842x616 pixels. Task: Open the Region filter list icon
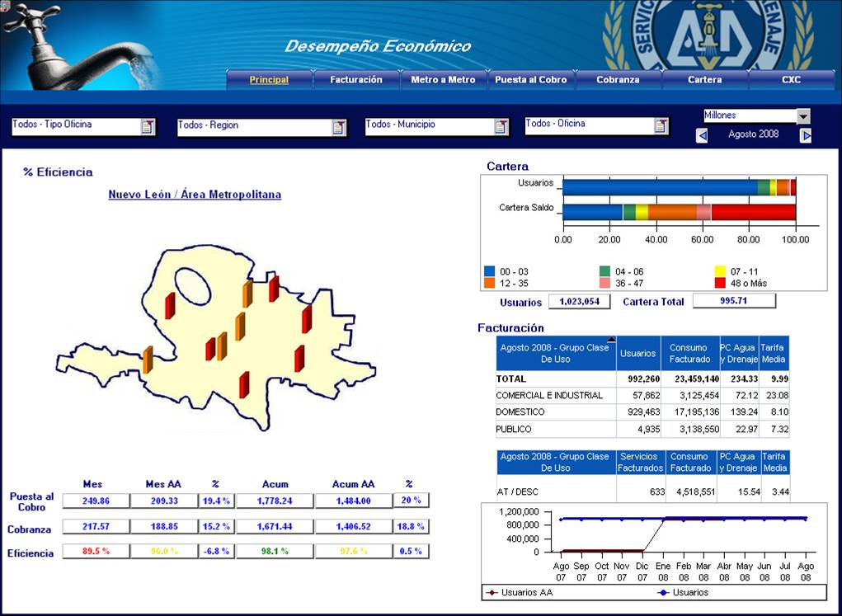[x=339, y=127]
